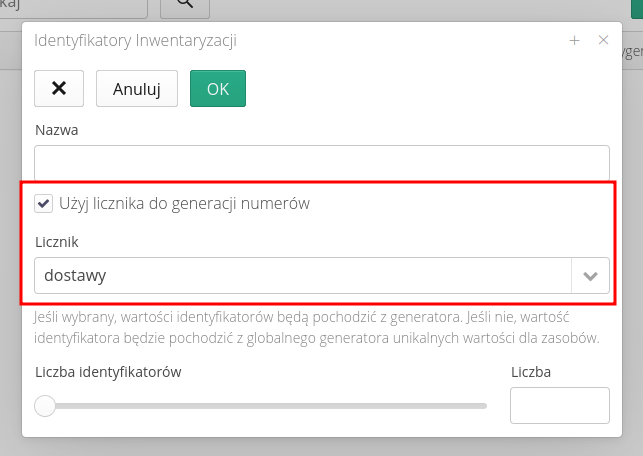
Task: Click the checkmark box beside Użyj licznika
Action: (43, 203)
